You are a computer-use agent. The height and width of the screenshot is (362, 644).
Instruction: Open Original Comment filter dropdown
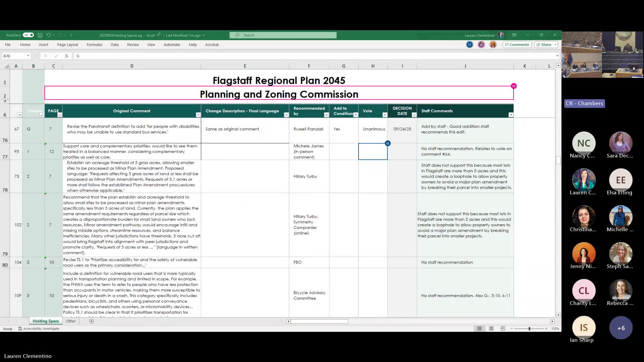click(198, 115)
